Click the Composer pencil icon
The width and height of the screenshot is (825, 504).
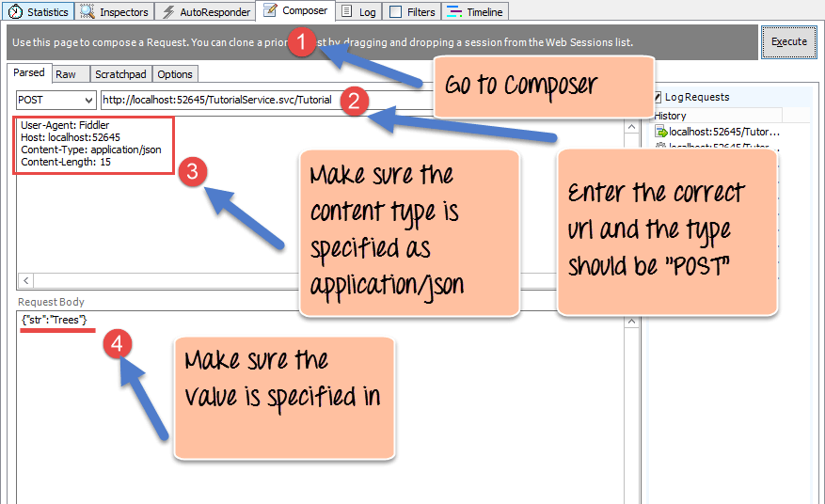pyautogui.click(x=270, y=11)
